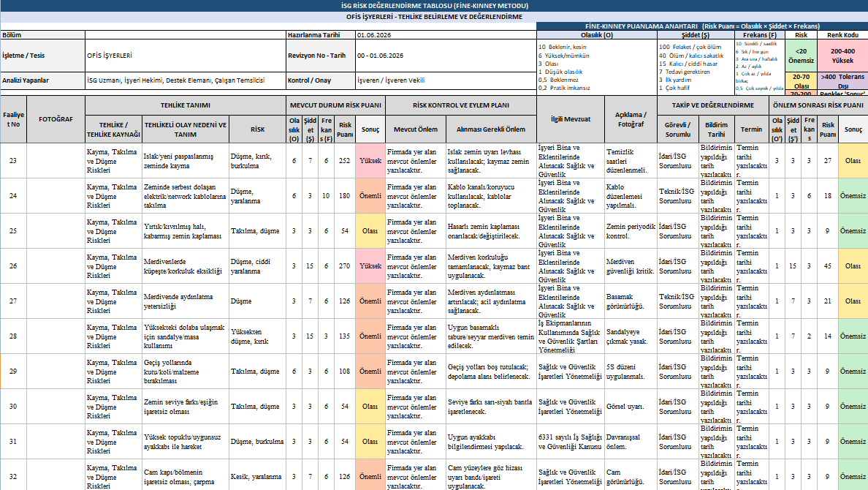Select the risk score cell '108'

click(x=345, y=372)
